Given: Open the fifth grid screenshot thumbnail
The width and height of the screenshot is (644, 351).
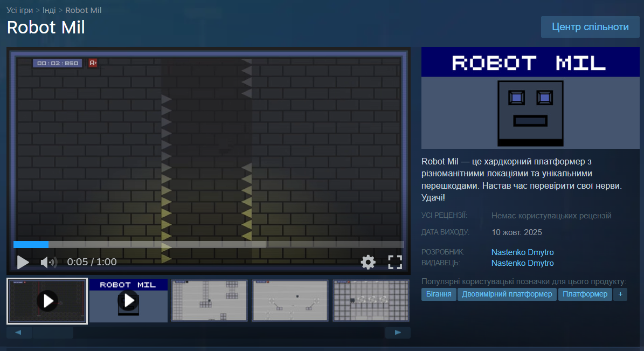Looking at the screenshot, I should [x=371, y=301].
